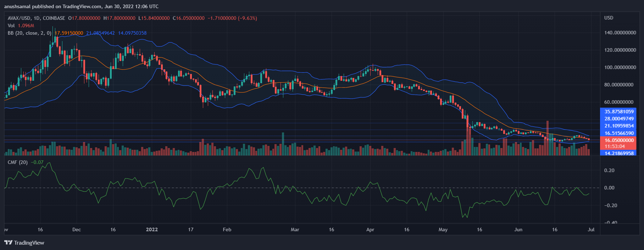Select the CMF (20) indicator label
The image size is (644, 250).
[18, 162]
